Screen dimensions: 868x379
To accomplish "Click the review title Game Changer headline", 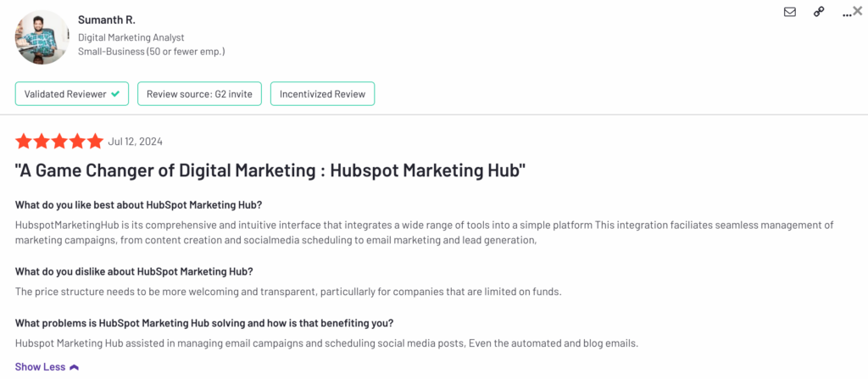I will [x=270, y=171].
